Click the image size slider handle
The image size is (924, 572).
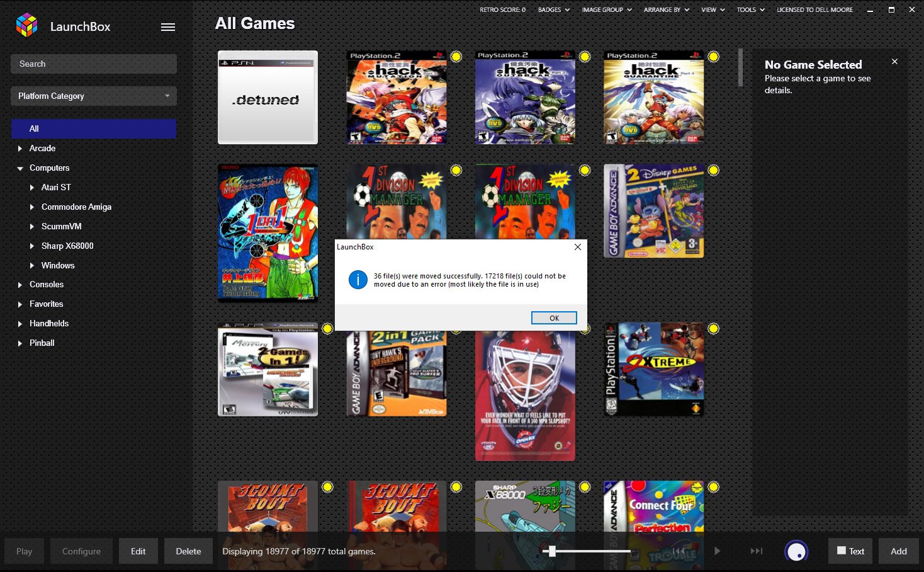pyautogui.click(x=552, y=551)
